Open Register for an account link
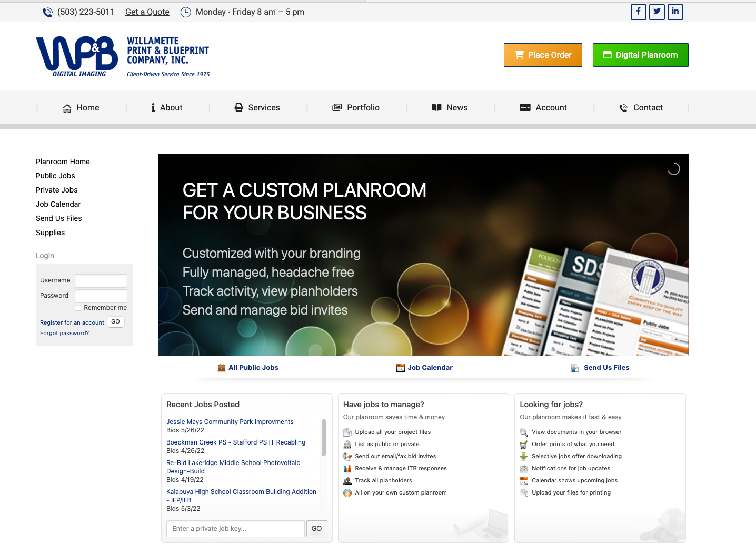This screenshot has width=756, height=555. [72, 322]
